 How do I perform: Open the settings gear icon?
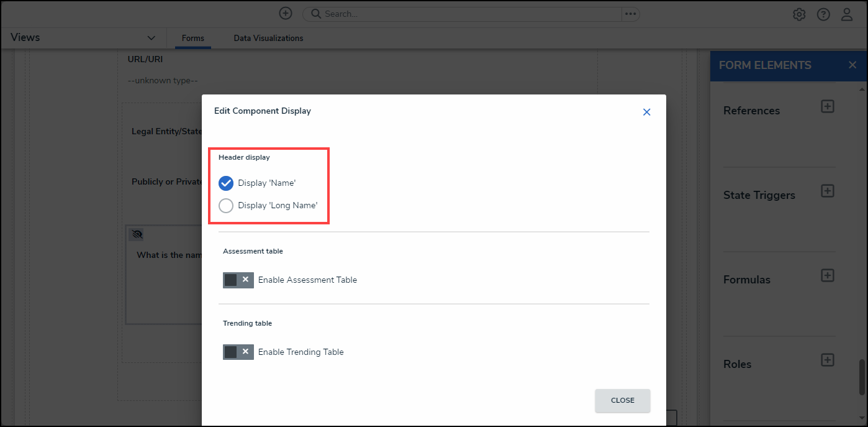799,14
